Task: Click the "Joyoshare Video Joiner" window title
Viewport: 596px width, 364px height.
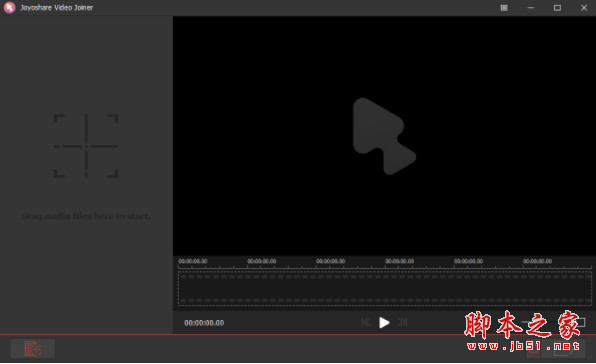Action: 57,8
